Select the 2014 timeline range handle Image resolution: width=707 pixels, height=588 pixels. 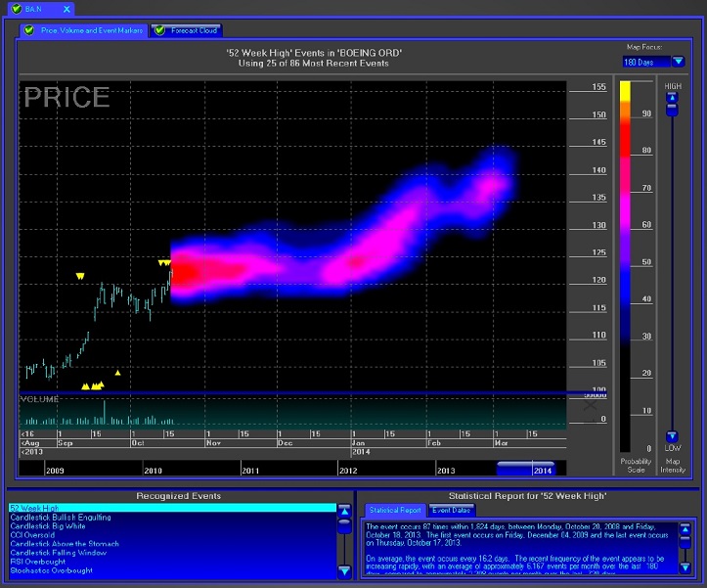tap(526, 469)
